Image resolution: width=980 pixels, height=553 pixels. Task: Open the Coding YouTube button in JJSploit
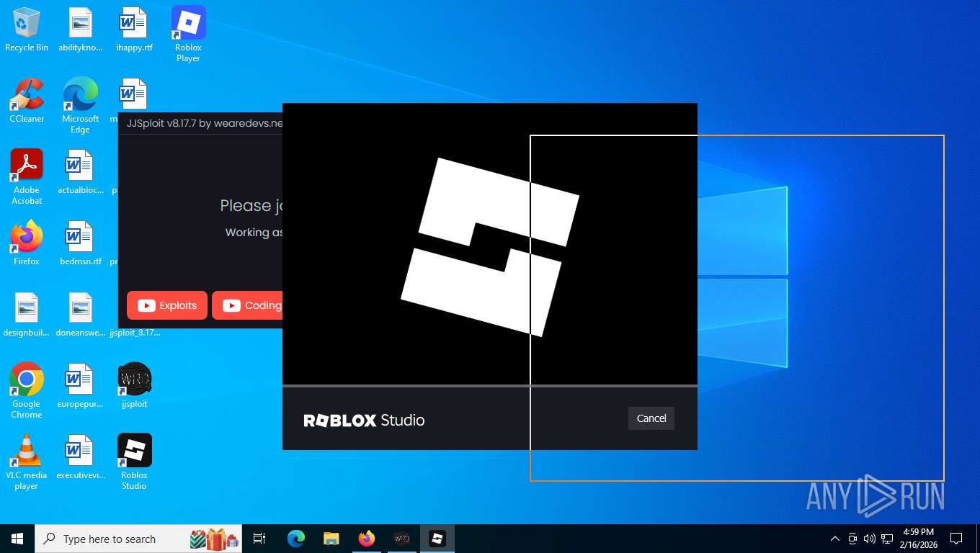coord(247,305)
